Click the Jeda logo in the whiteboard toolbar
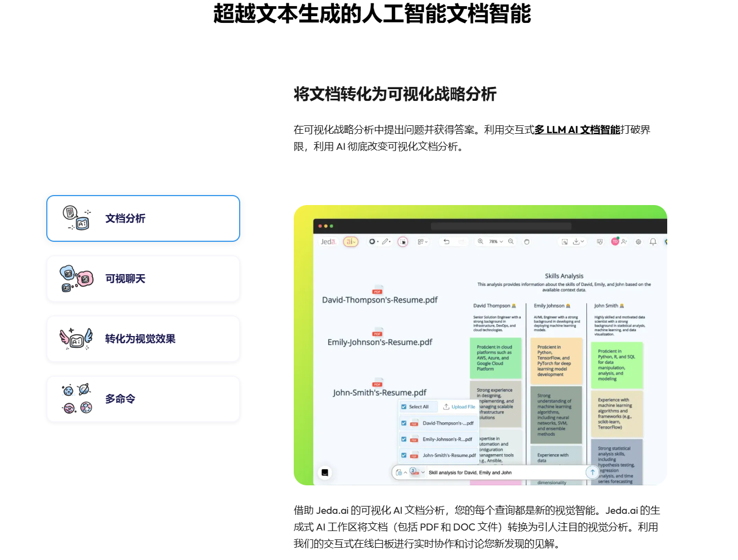The image size is (738, 560). (x=328, y=242)
